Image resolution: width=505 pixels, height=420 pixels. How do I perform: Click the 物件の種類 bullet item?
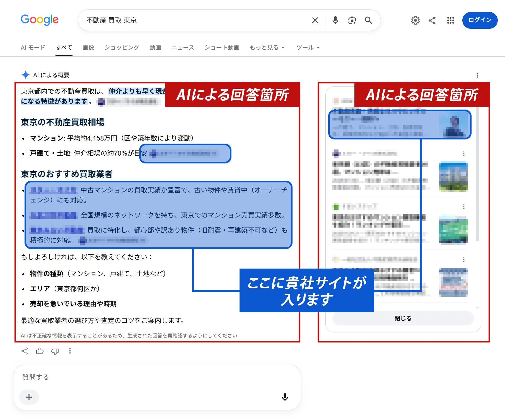pyautogui.click(x=98, y=274)
